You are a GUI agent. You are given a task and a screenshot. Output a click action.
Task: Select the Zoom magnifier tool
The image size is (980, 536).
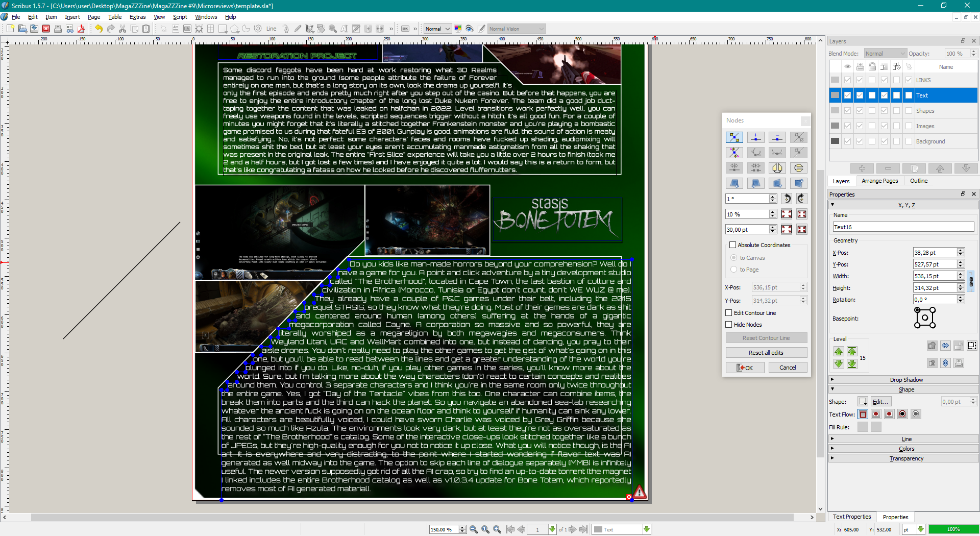point(333,29)
